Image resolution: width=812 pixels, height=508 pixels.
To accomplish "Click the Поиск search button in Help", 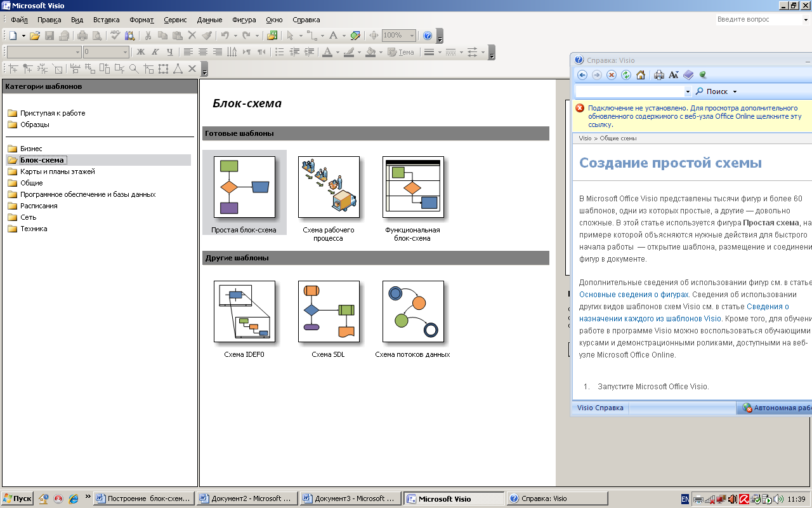I will (x=712, y=91).
